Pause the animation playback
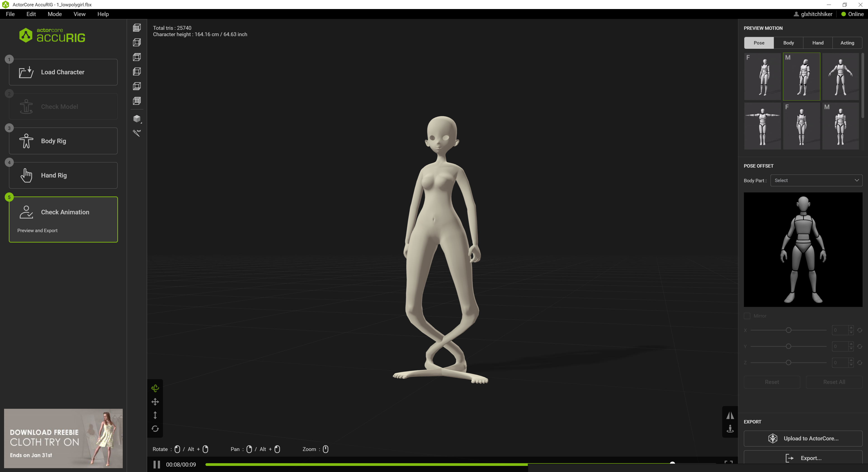The height and width of the screenshot is (472, 868). point(157,465)
